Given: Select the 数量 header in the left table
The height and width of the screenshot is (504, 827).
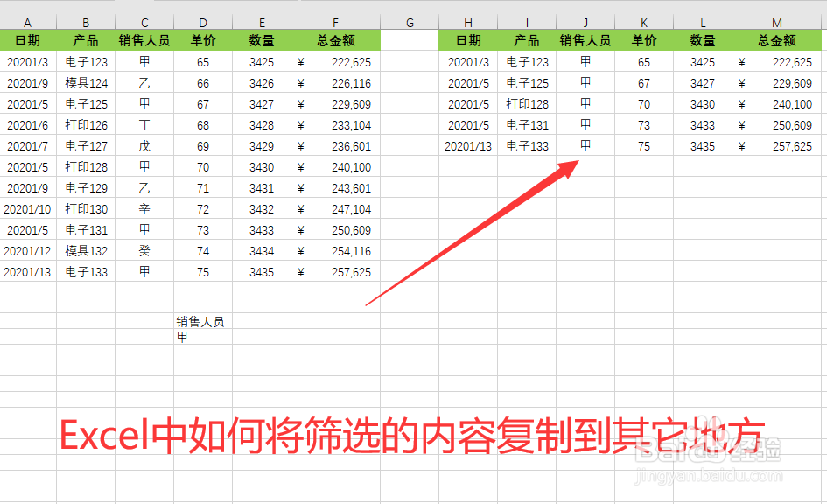Looking at the screenshot, I should (x=261, y=41).
